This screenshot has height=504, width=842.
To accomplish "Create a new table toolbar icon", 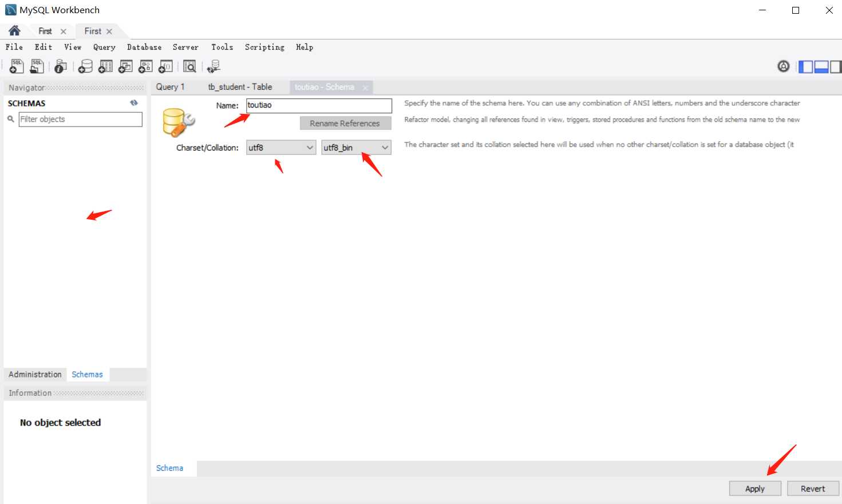I will coord(105,66).
